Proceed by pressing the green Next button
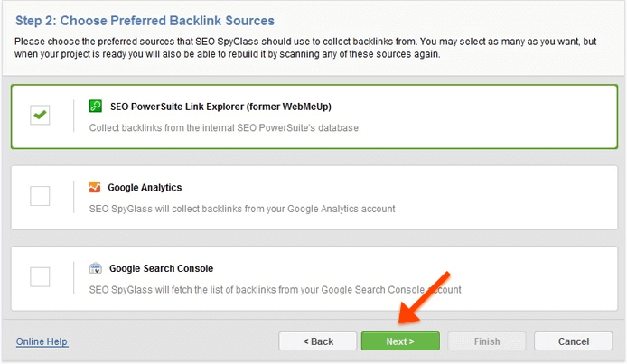 point(400,341)
